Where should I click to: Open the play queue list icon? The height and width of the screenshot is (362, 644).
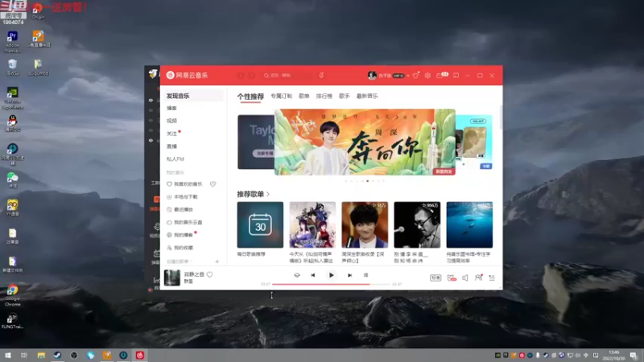tap(492, 278)
